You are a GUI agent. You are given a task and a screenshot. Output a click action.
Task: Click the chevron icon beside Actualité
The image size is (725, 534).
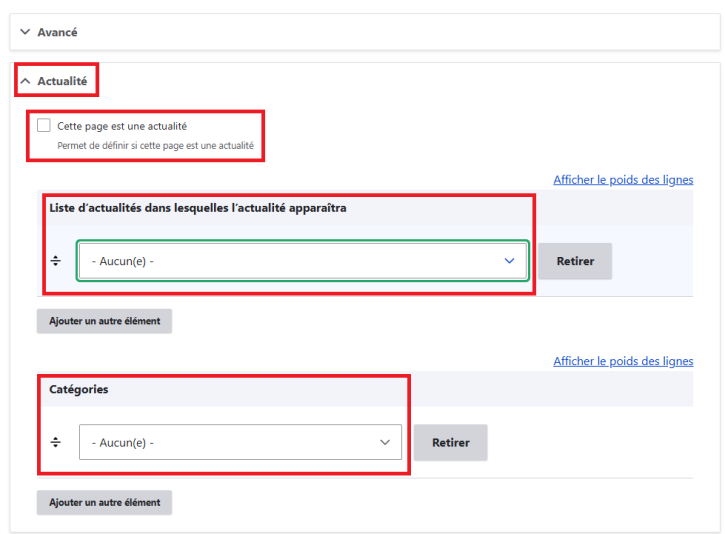(25, 80)
